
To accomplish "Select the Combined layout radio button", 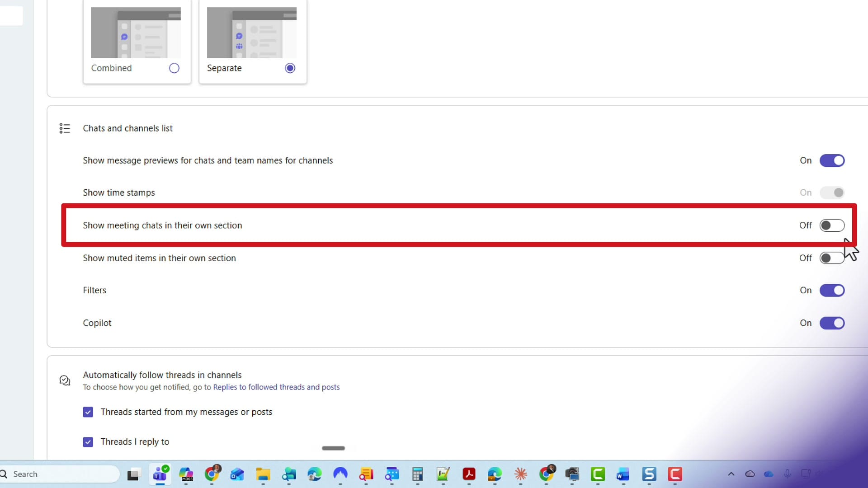I will pos(174,68).
